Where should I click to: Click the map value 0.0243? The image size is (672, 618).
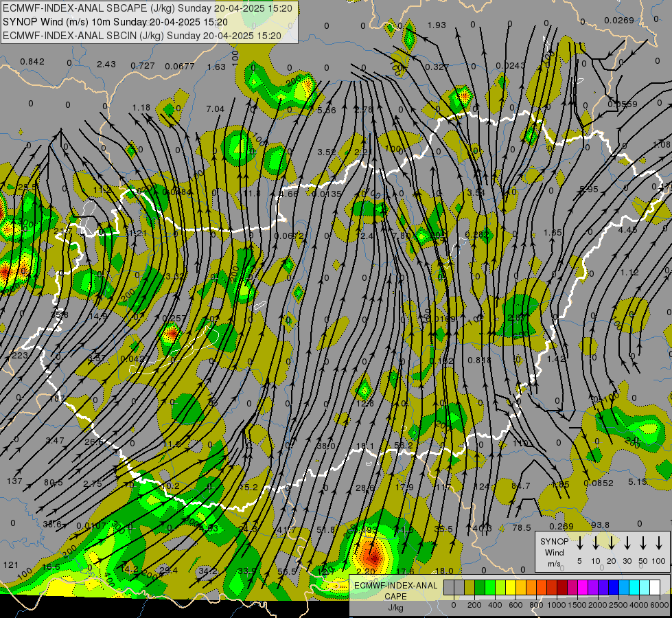coord(511,66)
